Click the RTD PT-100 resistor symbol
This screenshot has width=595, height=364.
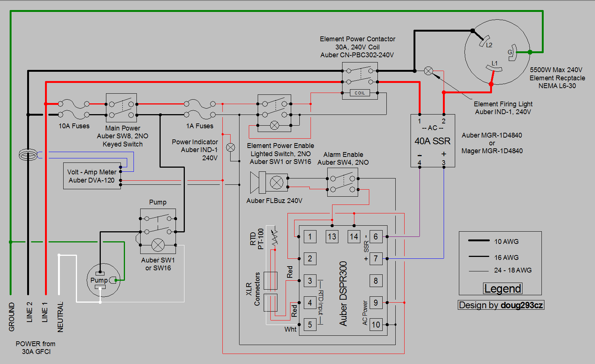(274, 236)
